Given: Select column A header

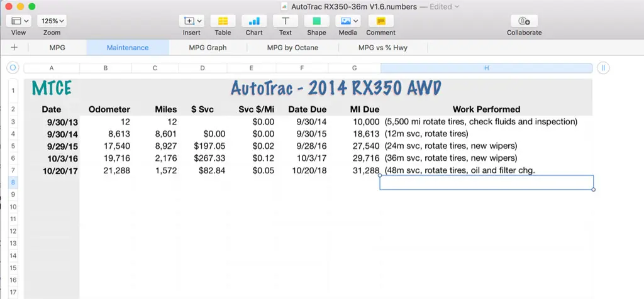Looking at the screenshot, I should click(52, 68).
